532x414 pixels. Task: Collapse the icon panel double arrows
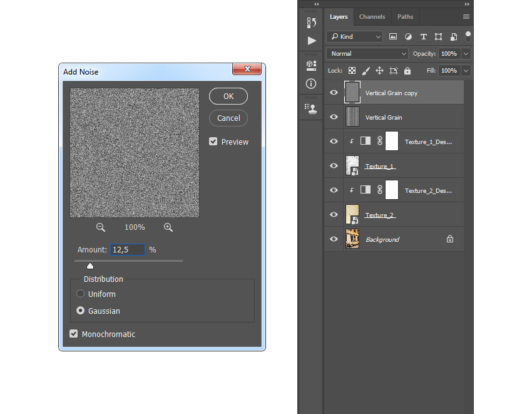(x=317, y=4)
